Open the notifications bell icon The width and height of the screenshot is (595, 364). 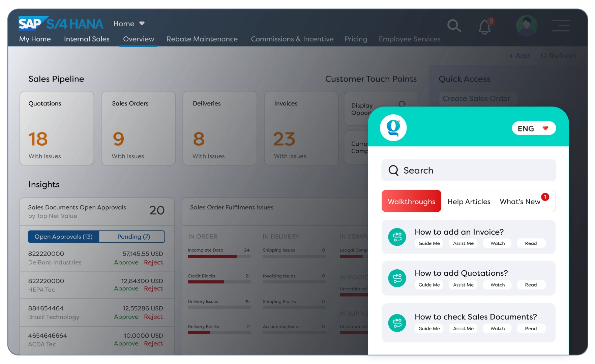485,26
